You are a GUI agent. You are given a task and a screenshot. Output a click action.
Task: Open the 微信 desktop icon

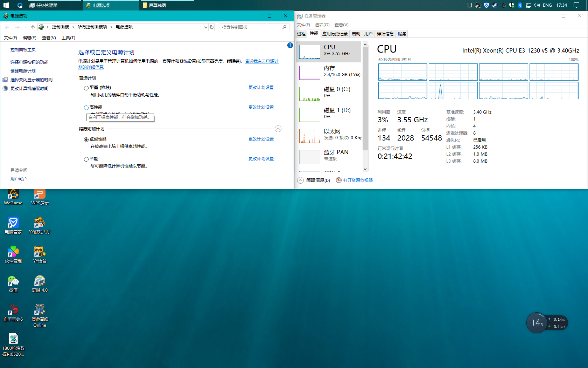[13, 284]
